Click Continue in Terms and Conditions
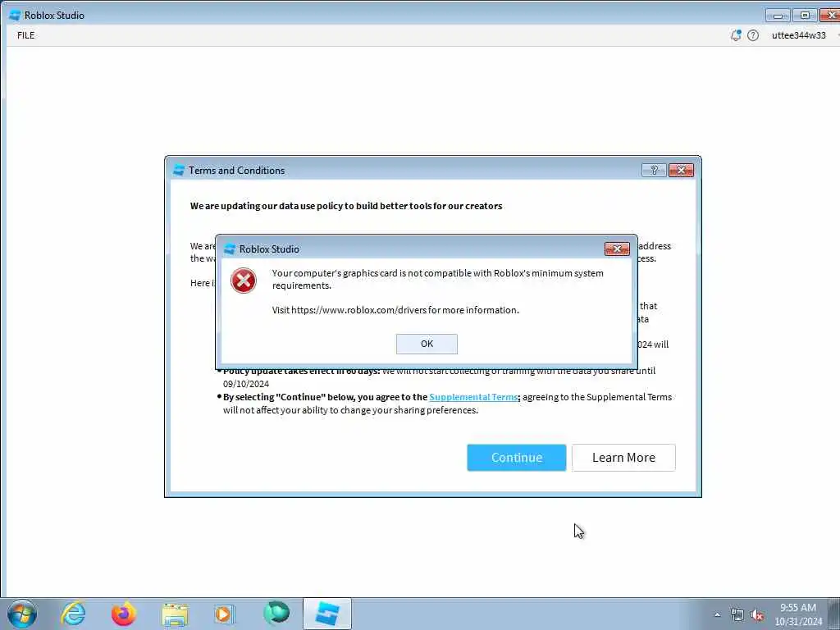 (x=517, y=458)
